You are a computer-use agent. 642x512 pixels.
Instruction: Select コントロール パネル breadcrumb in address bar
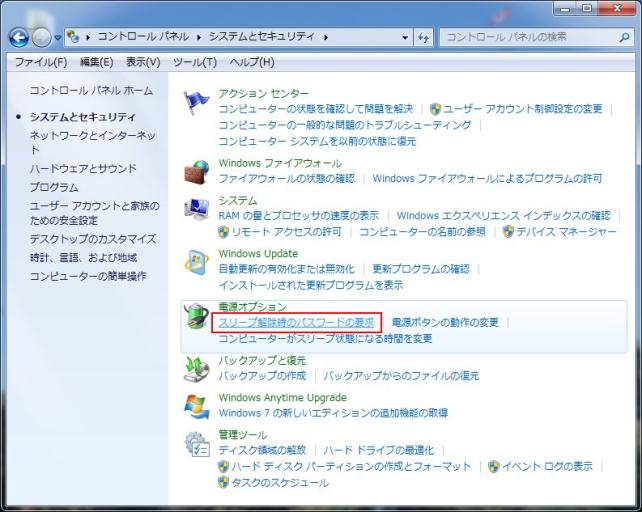click(x=143, y=37)
